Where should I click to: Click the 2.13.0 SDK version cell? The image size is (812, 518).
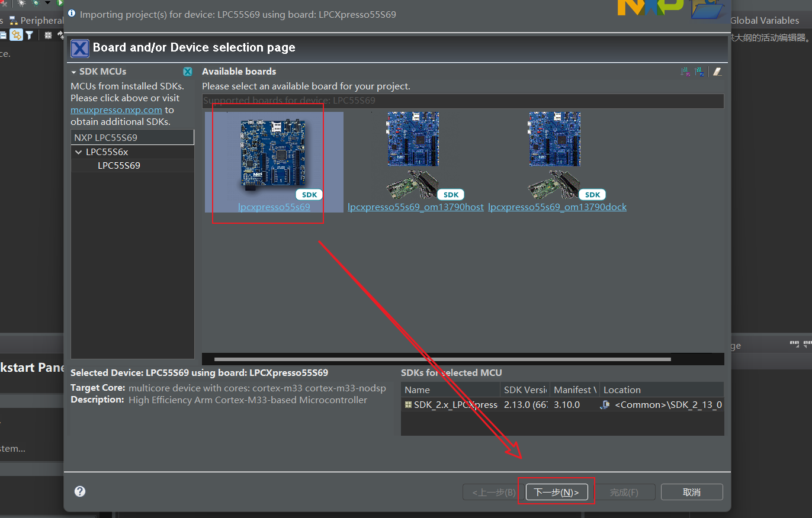pos(525,405)
